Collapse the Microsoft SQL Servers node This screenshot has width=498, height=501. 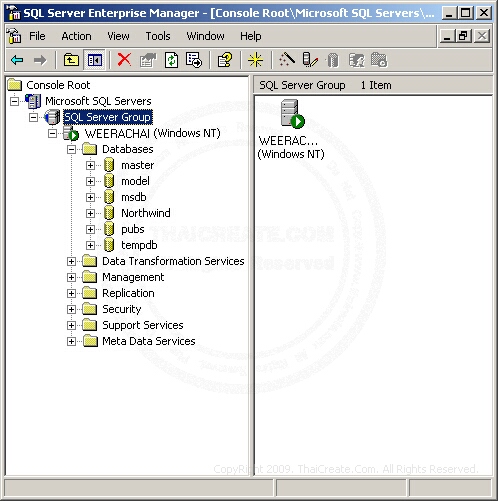point(14,101)
